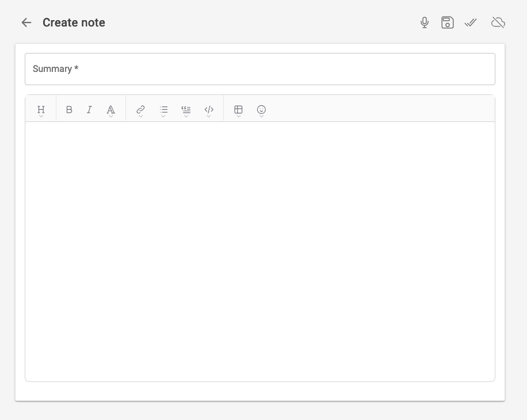Open the code formatting dropdown
The width and height of the screenshot is (527, 420).
coord(209,110)
